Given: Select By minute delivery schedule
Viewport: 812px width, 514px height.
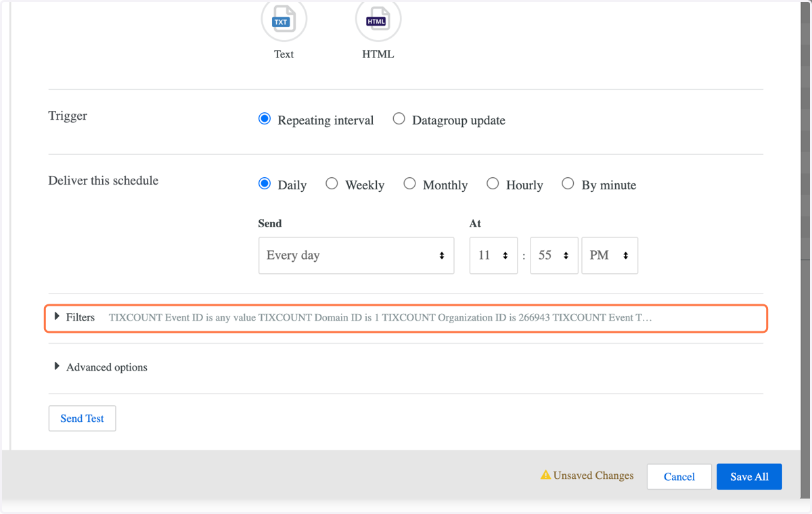Looking at the screenshot, I should pyautogui.click(x=568, y=184).
